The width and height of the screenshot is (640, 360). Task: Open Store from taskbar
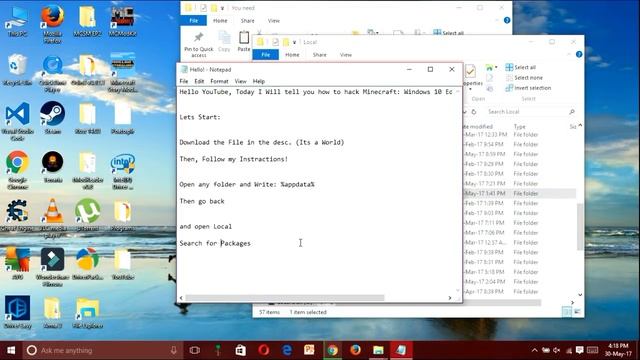(x=240, y=350)
